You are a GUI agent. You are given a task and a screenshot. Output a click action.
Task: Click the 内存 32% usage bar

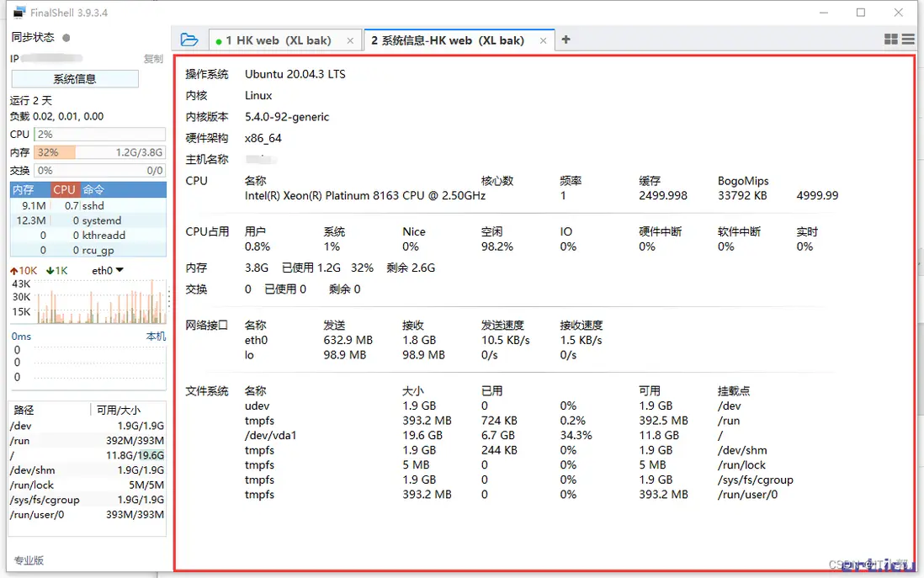click(99, 152)
